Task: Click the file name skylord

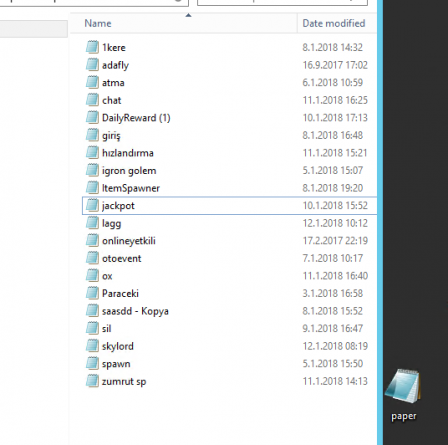Action: click(x=118, y=347)
